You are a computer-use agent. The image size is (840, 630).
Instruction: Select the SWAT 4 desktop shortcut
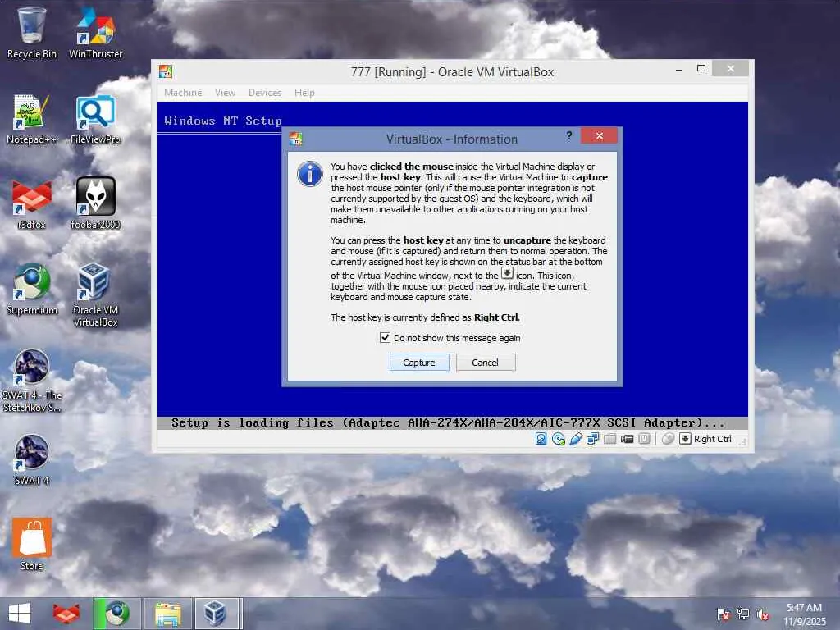pyautogui.click(x=32, y=459)
